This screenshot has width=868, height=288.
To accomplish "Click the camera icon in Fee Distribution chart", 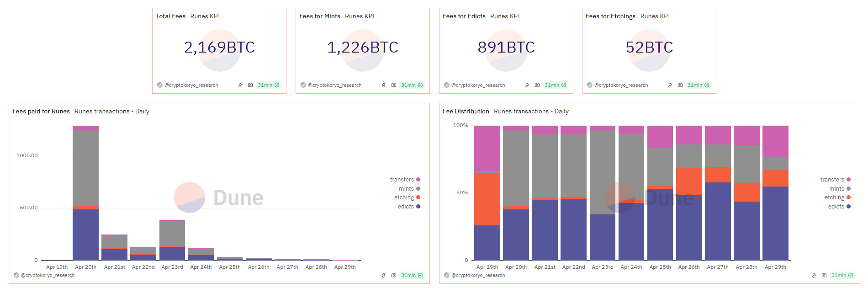I will point(824,275).
